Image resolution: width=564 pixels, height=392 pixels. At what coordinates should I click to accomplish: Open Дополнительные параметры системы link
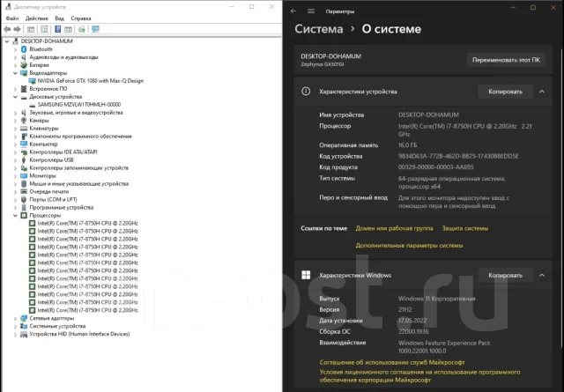click(x=409, y=245)
